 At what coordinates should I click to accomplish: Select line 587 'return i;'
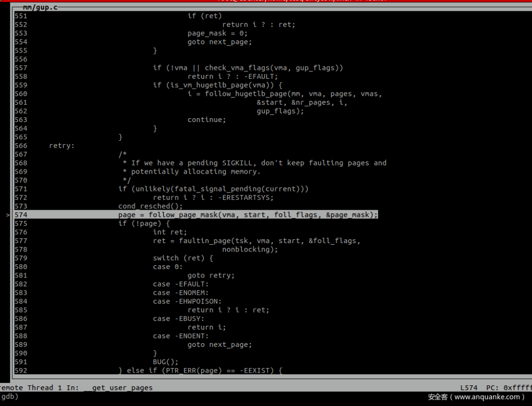(x=206, y=327)
